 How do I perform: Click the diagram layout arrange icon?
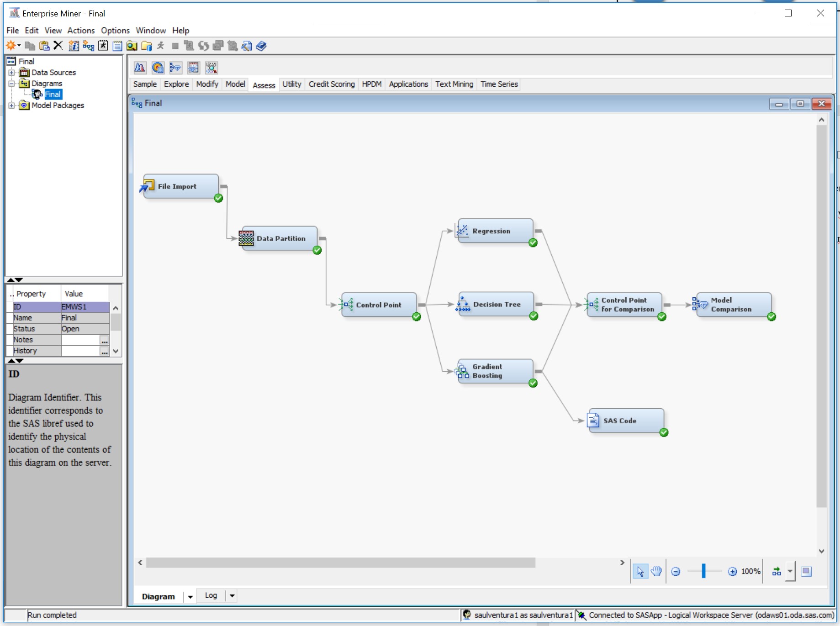tap(777, 571)
